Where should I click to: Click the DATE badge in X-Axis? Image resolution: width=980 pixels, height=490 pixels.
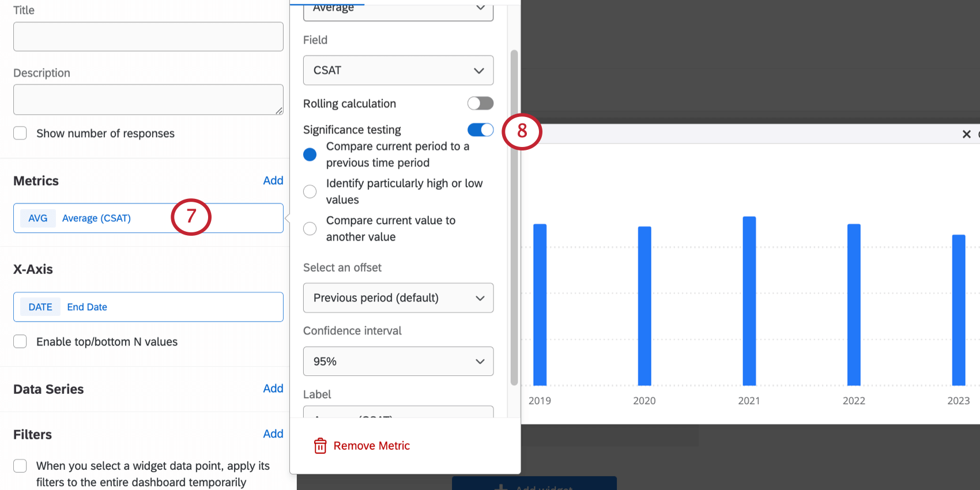point(40,307)
